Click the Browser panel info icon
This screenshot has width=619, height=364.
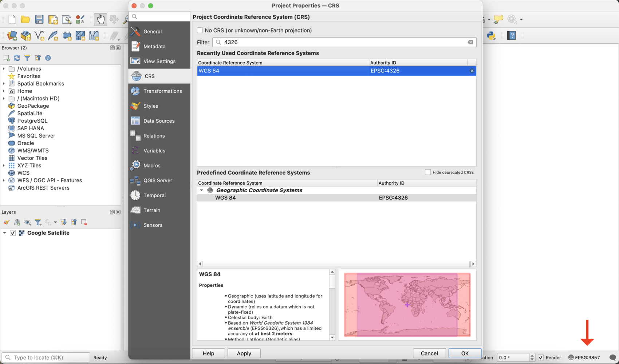[48, 58]
